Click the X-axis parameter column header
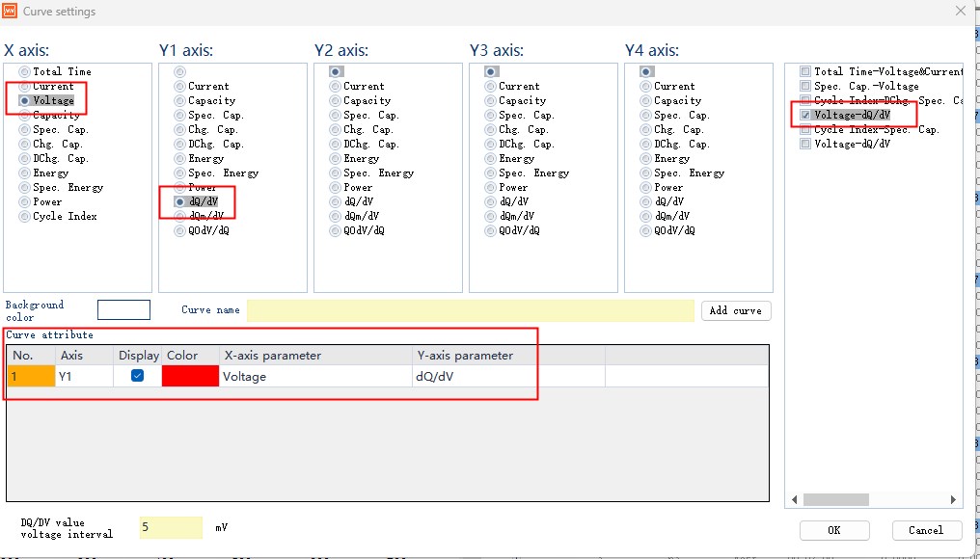This screenshot has height=559, width=980. [x=315, y=356]
